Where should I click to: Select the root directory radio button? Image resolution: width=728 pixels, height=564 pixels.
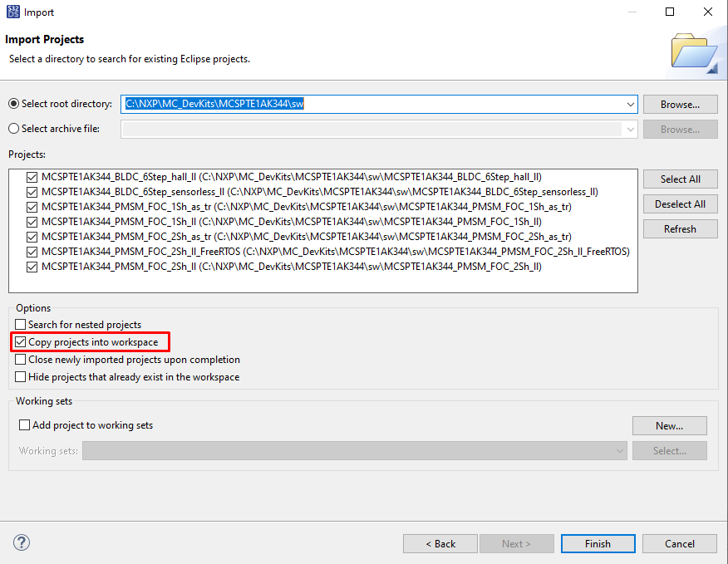coord(13,104)
